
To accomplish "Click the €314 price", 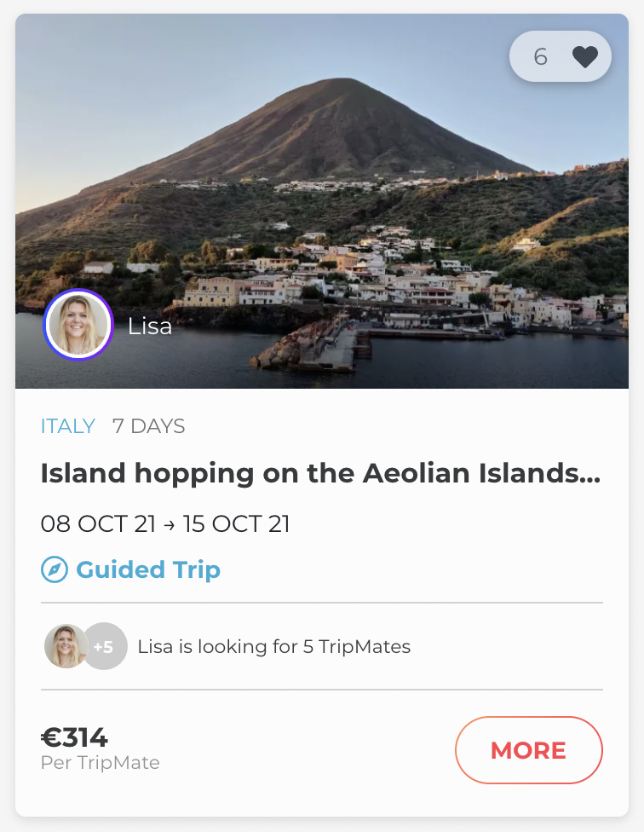I will tap(75, 738).
